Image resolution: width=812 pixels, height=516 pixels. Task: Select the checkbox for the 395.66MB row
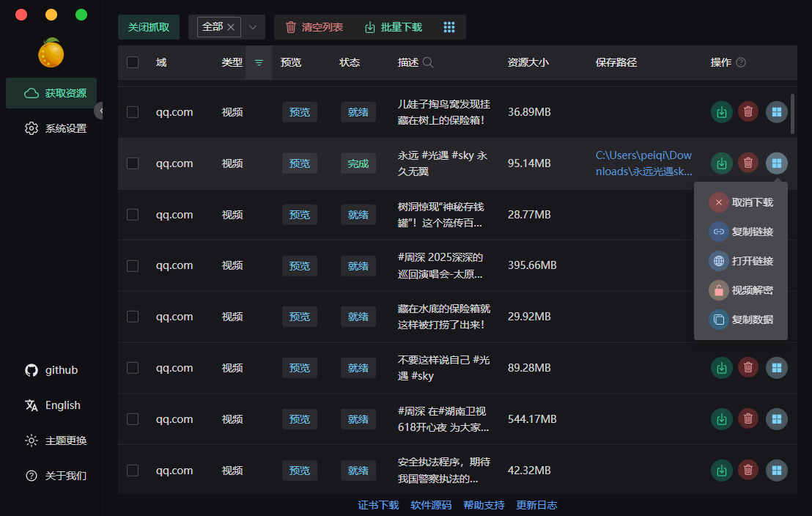(x=133, y=265)
